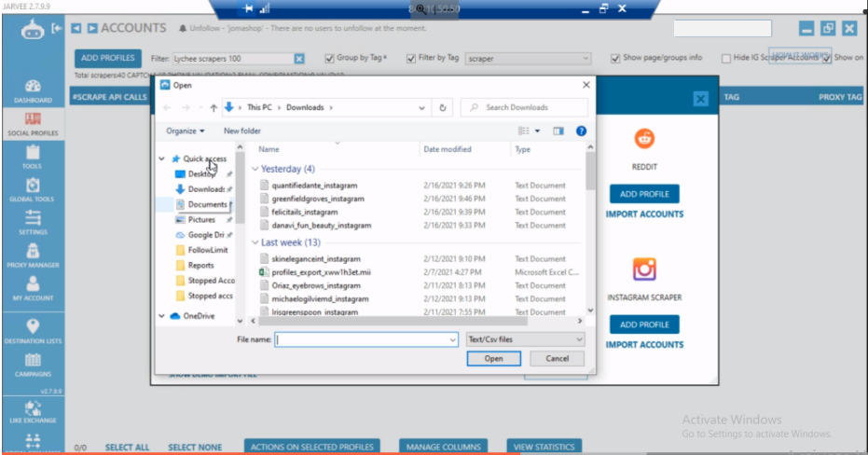Go up one folder level
This screenshot has height=455, width=868.
[214, 108]
